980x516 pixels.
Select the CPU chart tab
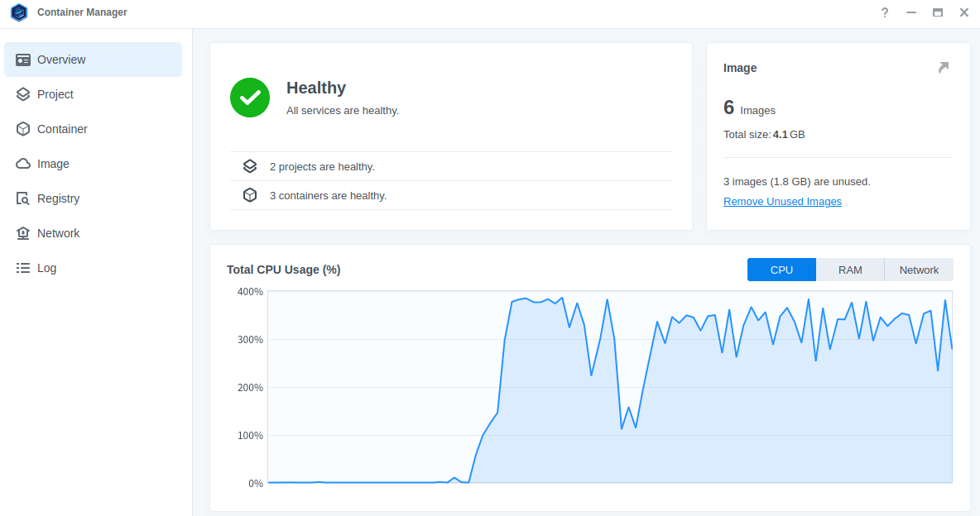[782, 270]
